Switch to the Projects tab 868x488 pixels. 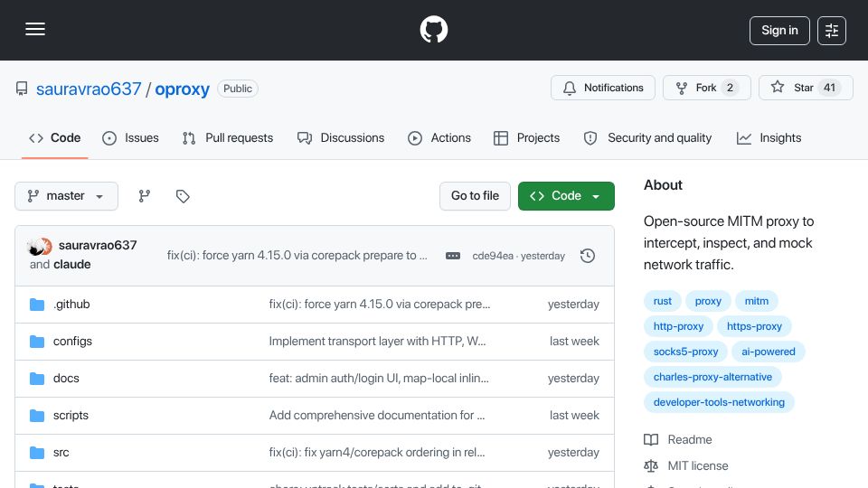pos(527,138)
